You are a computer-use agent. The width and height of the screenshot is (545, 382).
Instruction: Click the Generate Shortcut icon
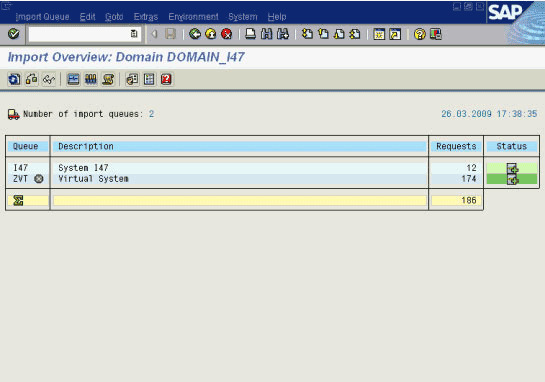point(395,34)
